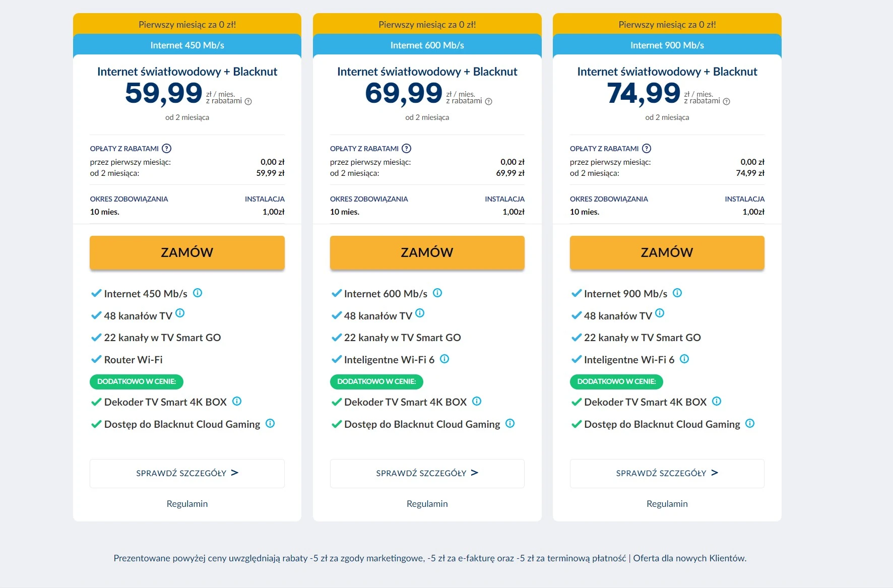Click info icon beside 48 kanałów TV in 900 Mb/s plan
The height and width of the screenshot is (588, 893).
(x=660, y=313)
